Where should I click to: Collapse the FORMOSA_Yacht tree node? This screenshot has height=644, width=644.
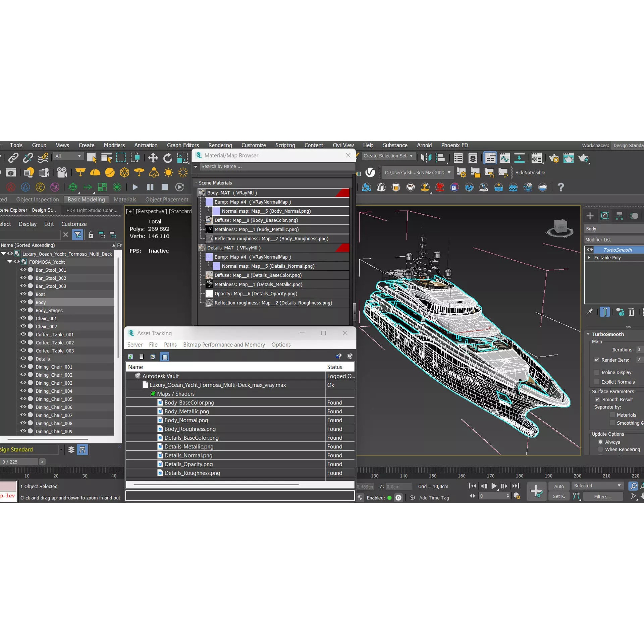(10, 262)
